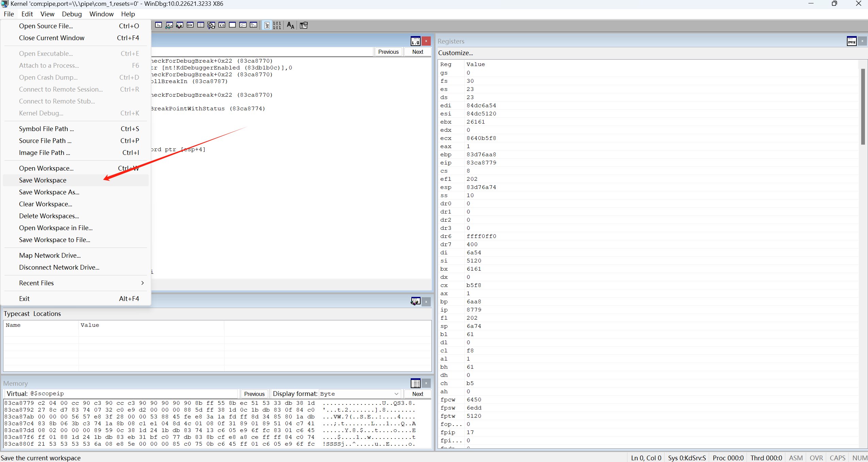Open the Command Browser toolbar icon
The height and width of the screenshot is (462, 868).
pyautogui.click(x=253, y=25)
